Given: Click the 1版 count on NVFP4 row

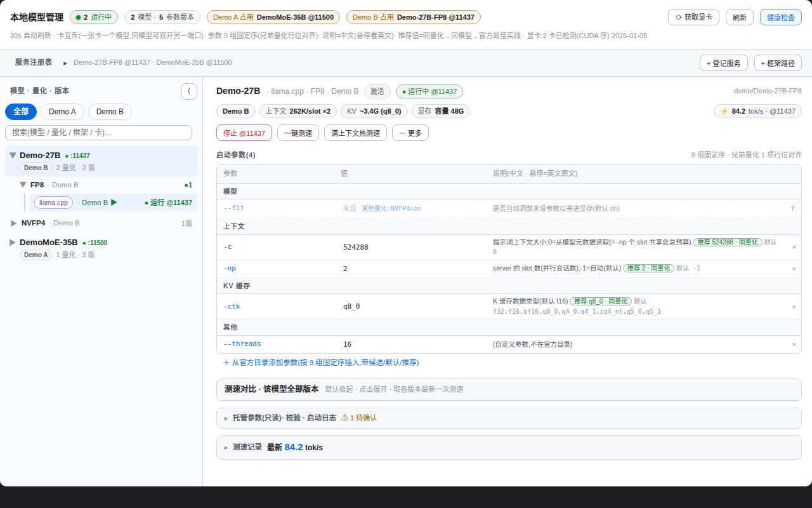Looking at the screenshot, I should coord(187,223).
